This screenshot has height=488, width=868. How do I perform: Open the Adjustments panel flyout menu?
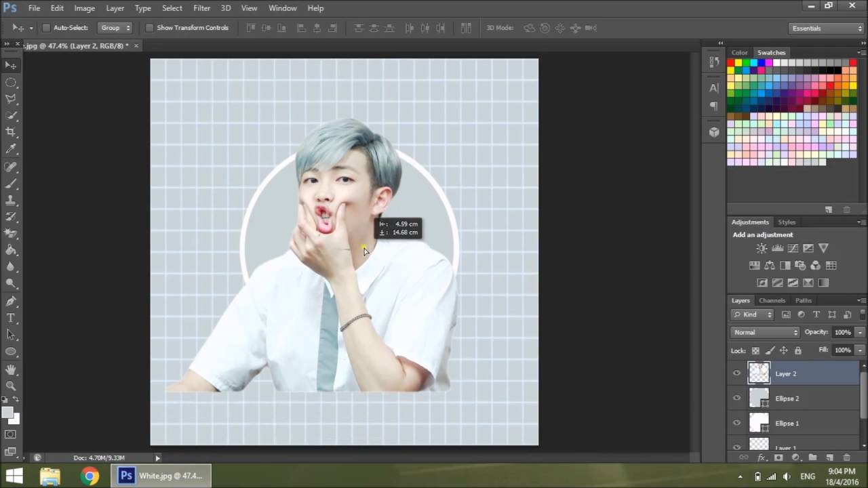click(861, 222)
